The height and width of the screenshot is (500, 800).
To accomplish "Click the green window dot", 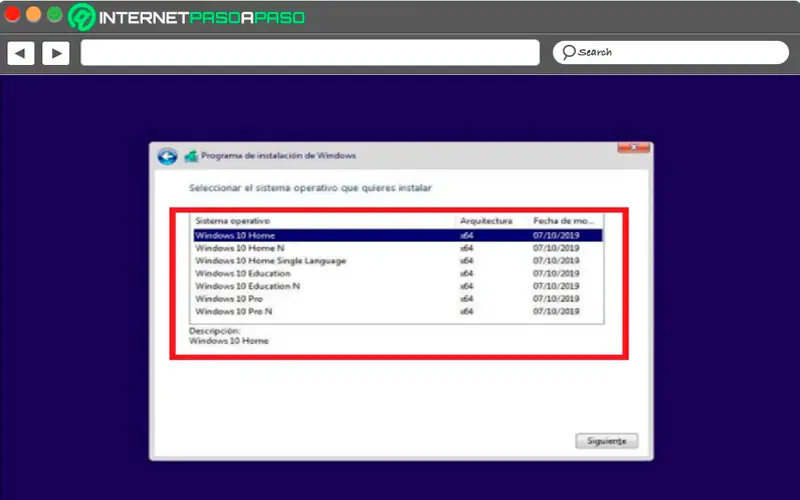I will pyautogui.click(x=55, y=14).
